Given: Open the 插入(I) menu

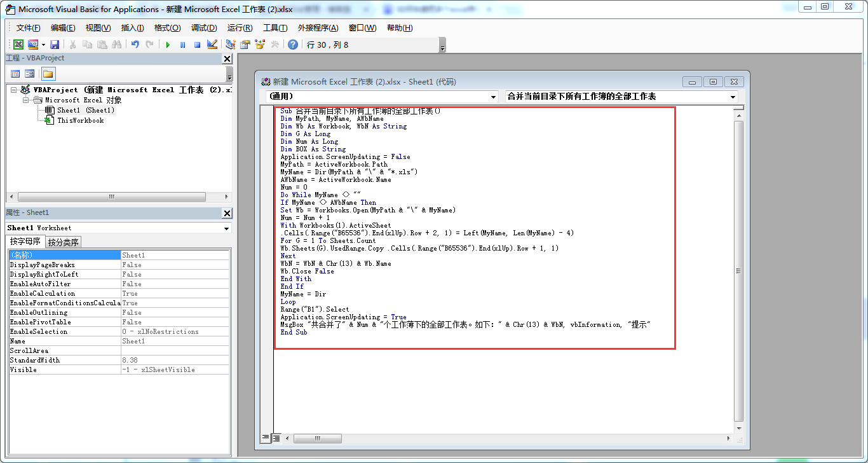Looking at the screenshot, I should (132, 28).
